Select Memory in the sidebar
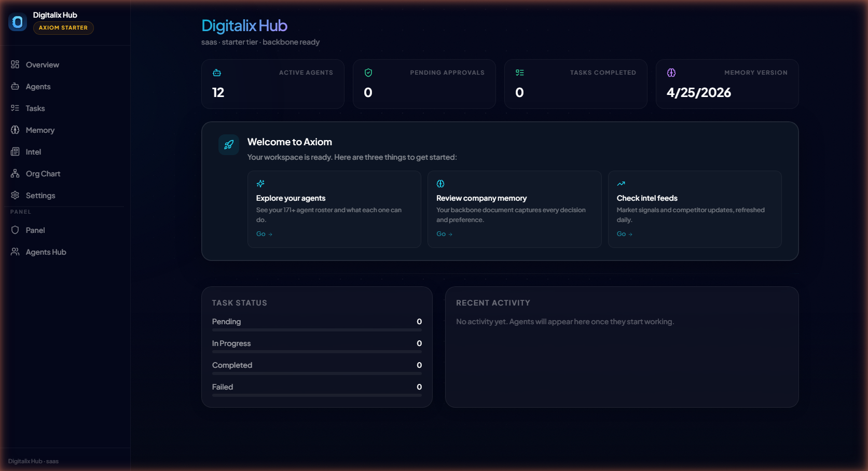This screenshot has height=471, width=868. [65, 130]
